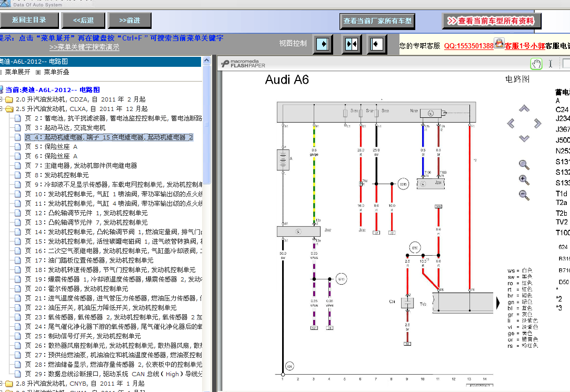Screen dimensions: 570x392
Task: Zoom in with the plus magnifier
Action: point(524,180)
